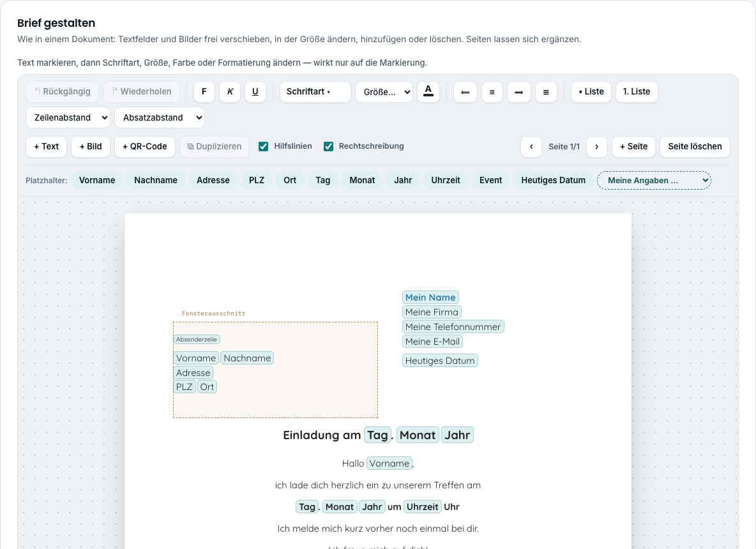Insert Heutiges Datum placeholder from the bar
756x549 pixels.
point(553,180)
